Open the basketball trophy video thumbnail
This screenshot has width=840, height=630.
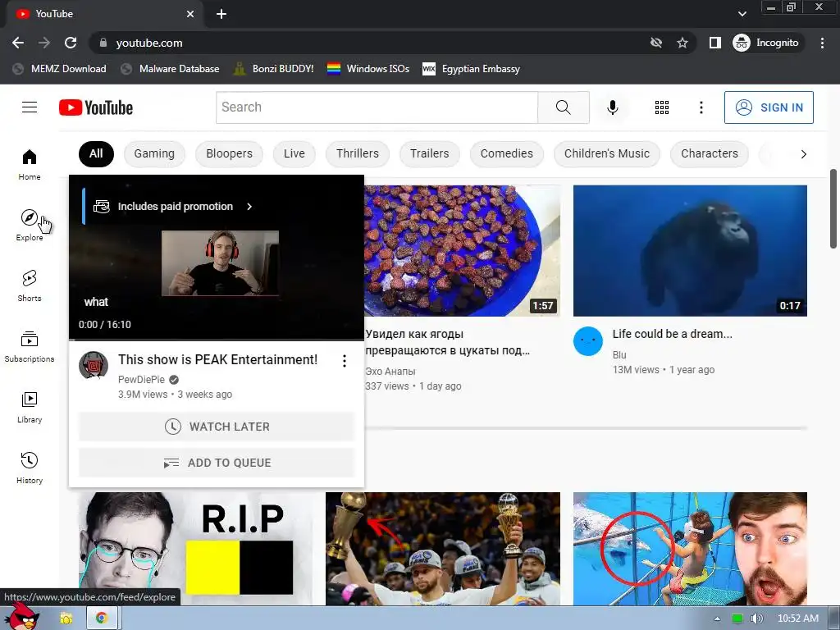click(442, 549)
